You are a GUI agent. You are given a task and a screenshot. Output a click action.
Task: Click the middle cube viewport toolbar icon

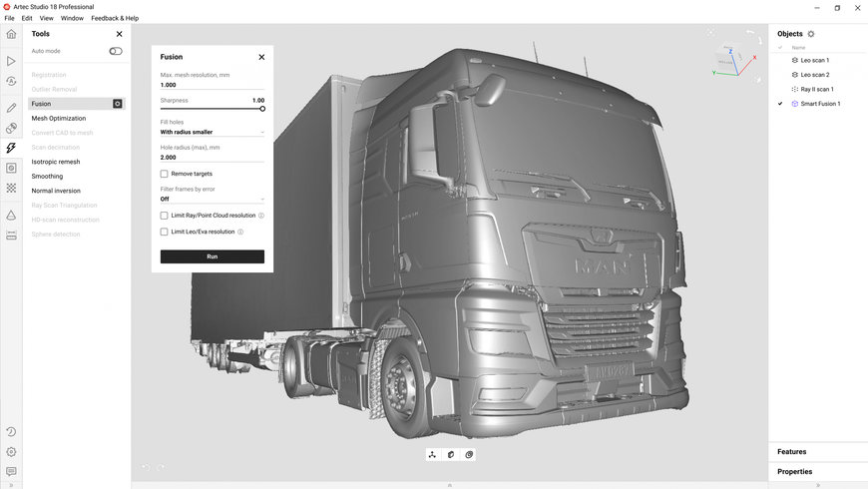pyautogui.click(x=451, y=455)
